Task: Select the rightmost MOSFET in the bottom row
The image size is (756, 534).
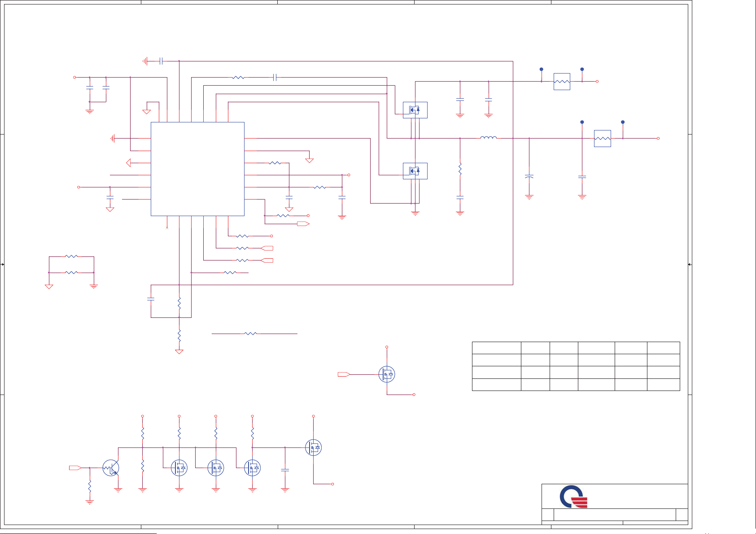Action: point(313,447)
